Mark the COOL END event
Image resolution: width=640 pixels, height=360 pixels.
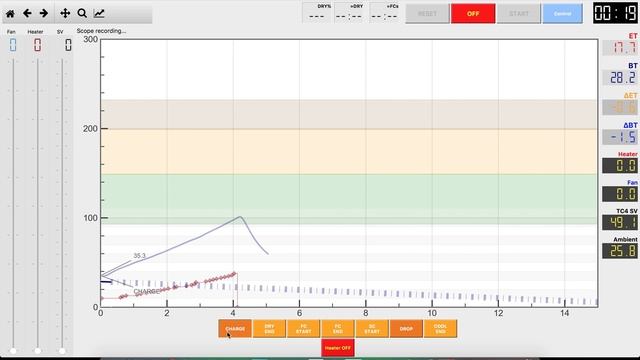pyautogui.click(x=440, y=329)
